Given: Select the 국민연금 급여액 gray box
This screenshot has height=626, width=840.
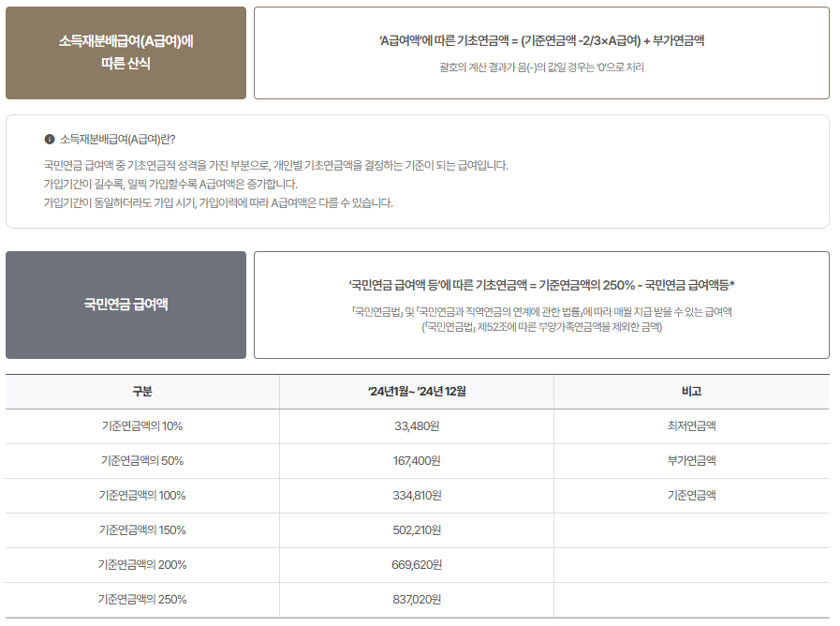Looking at the screenshot, I should (125, 305).
